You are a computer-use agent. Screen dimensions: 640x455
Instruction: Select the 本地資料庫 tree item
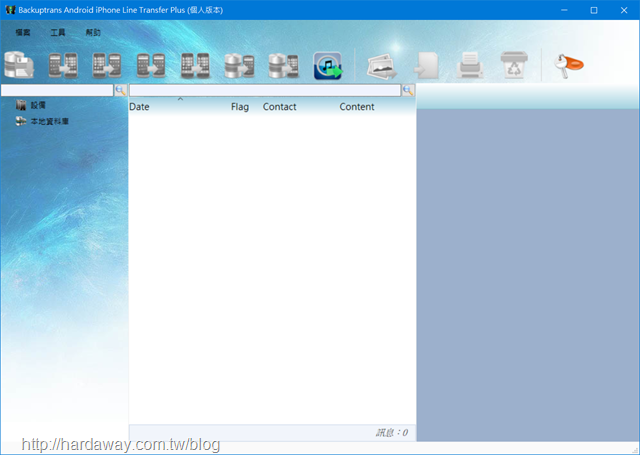tap(50, 121)
